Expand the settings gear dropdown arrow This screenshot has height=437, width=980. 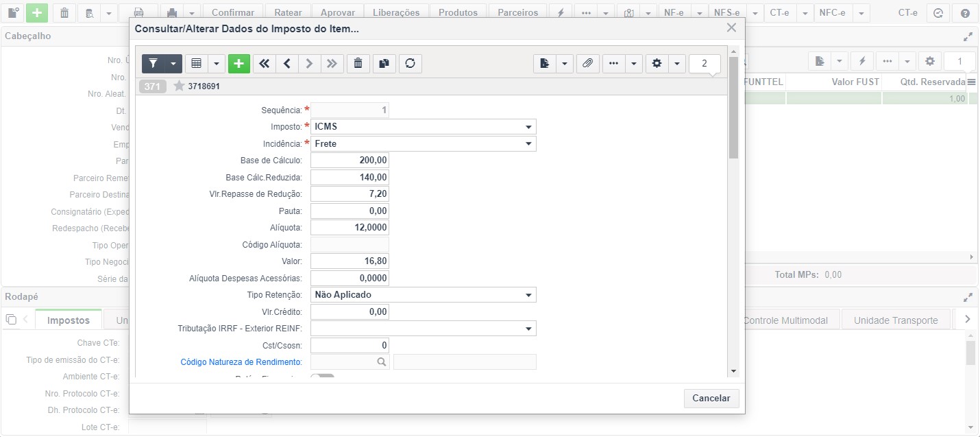(x=677, y=63)
